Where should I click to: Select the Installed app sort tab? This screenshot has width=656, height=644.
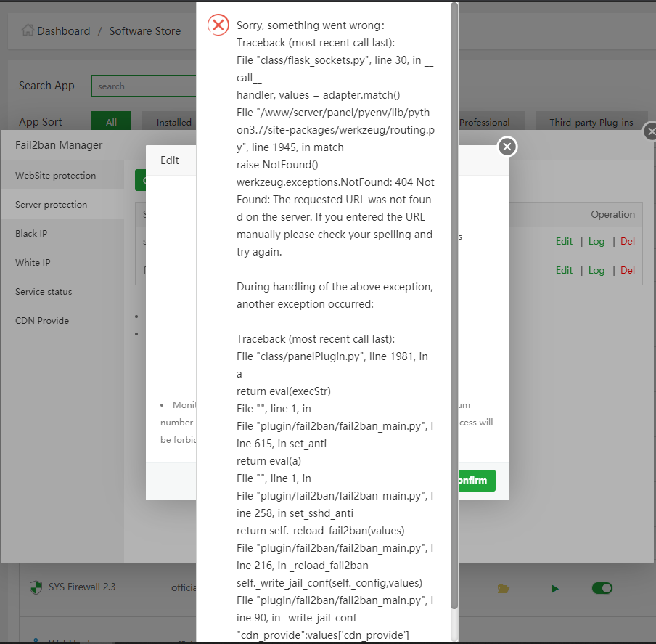click(169, 122)
